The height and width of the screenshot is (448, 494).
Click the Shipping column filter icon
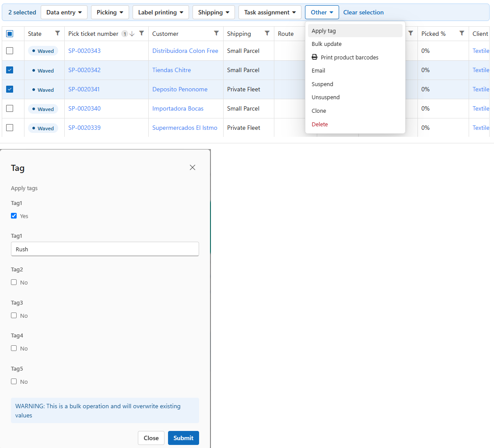[x=267, y=33]
